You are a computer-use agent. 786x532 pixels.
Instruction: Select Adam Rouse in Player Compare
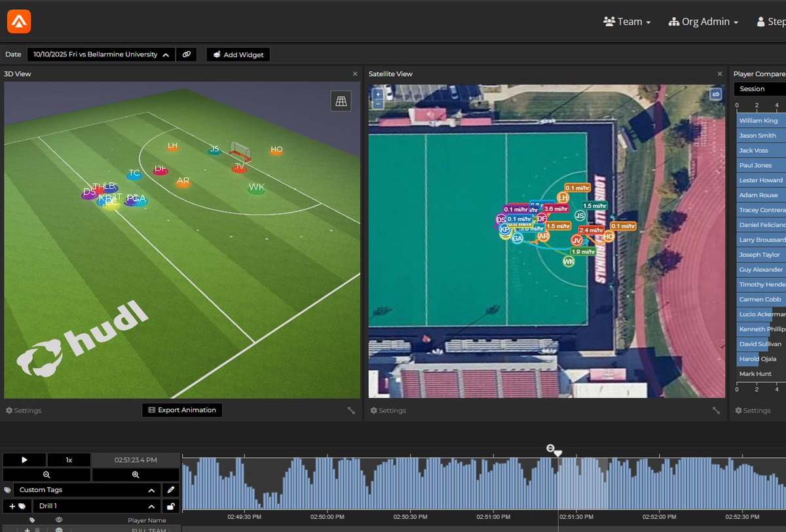point(760,195)
